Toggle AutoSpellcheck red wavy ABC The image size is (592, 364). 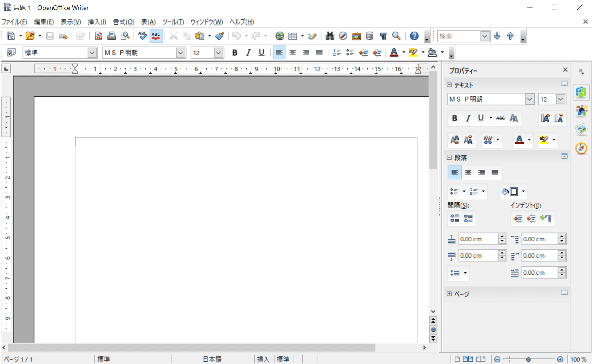pyautogui.click(x=156, y=36)
